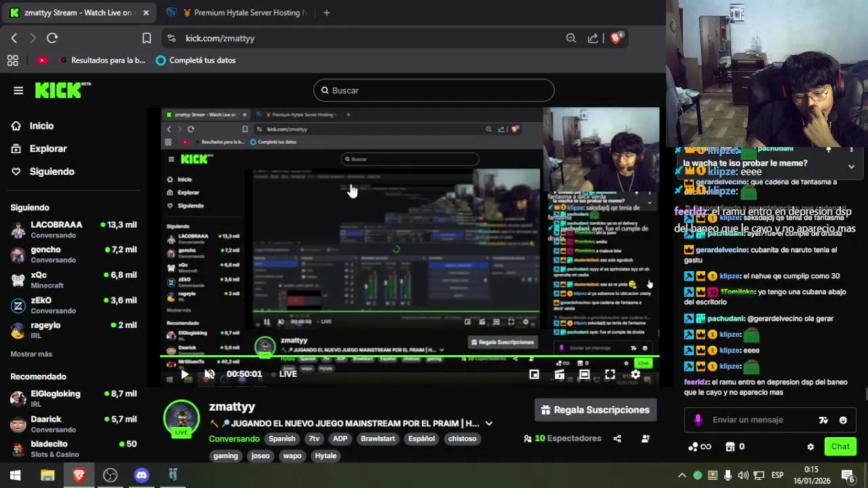868x488 pixels.
Task: Select the Spanish tag
Action: click(282, 439)
